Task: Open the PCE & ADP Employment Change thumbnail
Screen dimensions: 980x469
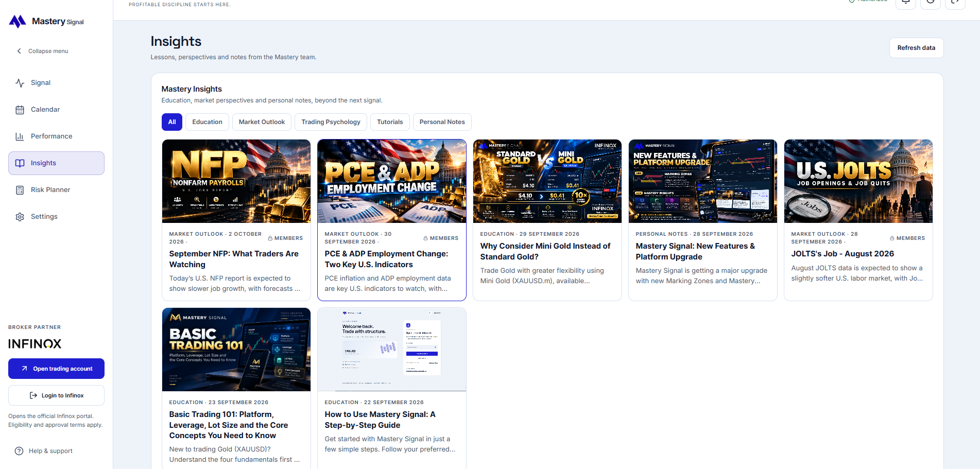Action: pos(392,181)
